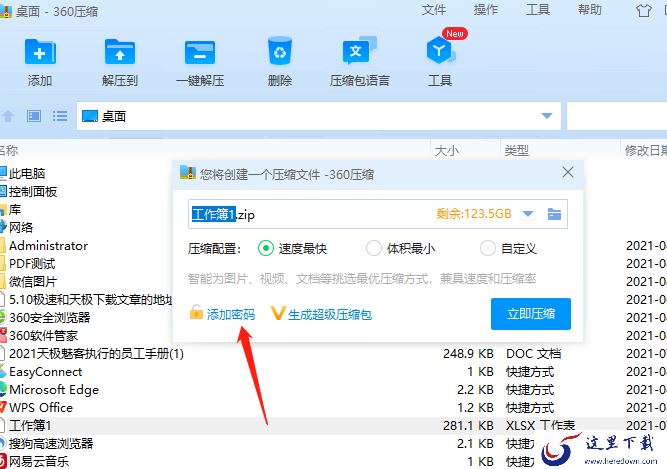Viewport: 667px width, 469px height.
Task: Sort by the 大小 column header
Action: pos(447,151)
